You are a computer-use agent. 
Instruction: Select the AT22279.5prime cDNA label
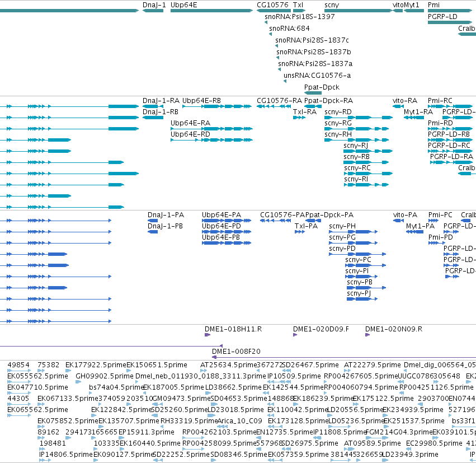pos(372,365)
